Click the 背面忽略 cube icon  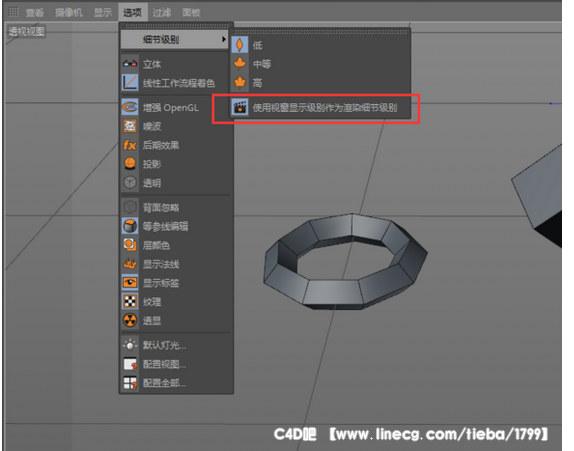coord(130,207)
